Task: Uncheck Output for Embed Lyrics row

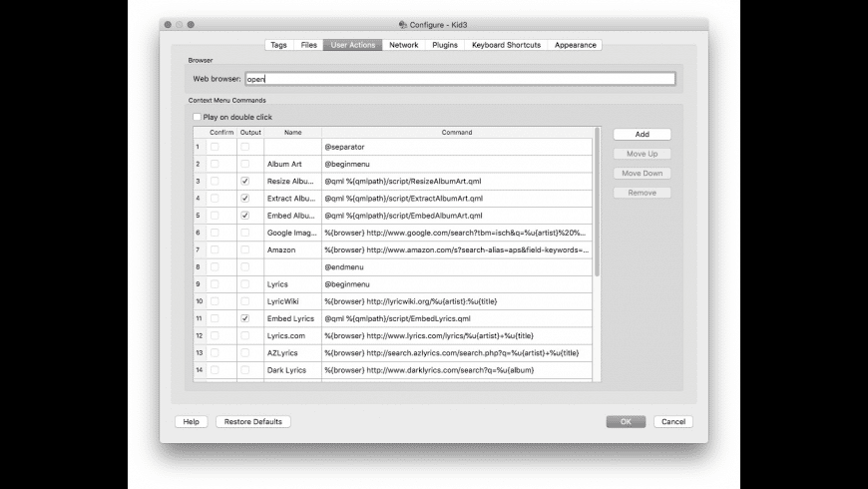Action: (244, 318)
